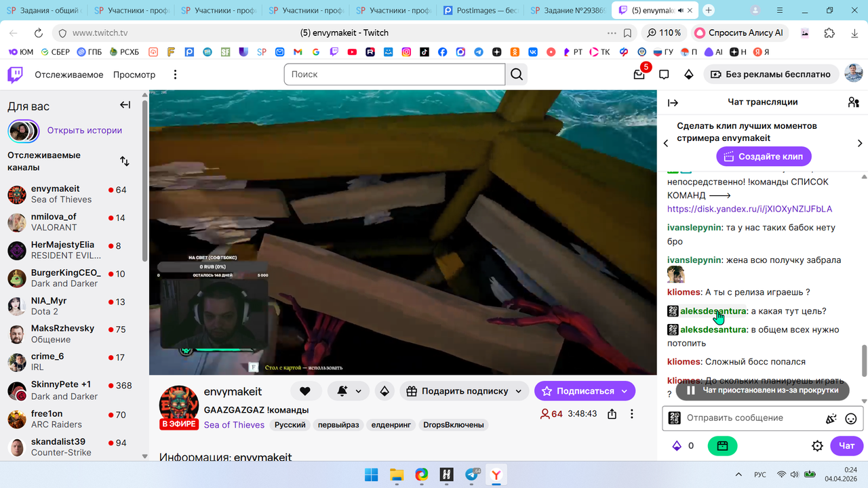Click the первыйраз stream tag
This screenshot has height=488, width=868.
click(339, 425)
